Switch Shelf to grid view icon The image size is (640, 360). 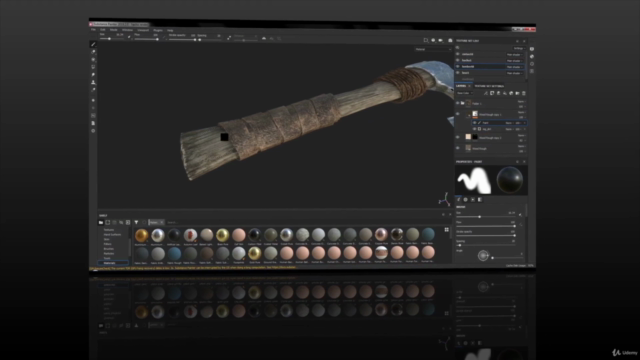click(447, 230)
